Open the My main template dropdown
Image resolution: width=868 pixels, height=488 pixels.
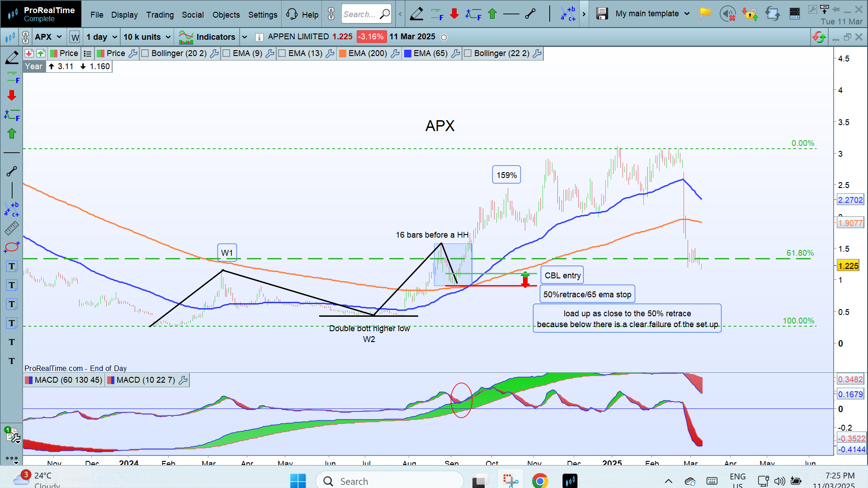pos(652,14)
